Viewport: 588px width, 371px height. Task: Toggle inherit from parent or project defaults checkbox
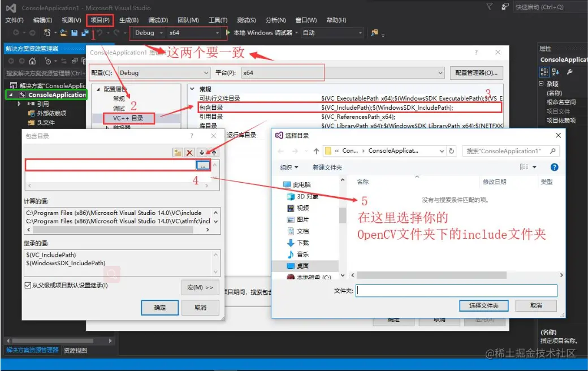point(28,286)
